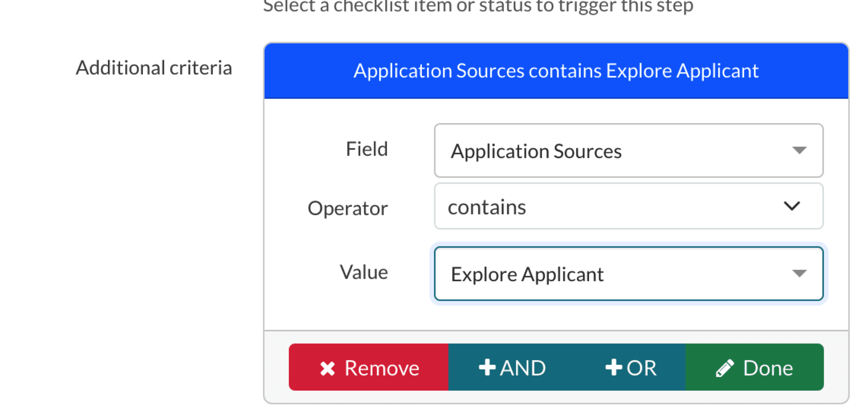Viewport: 868px width, 418px height.
Task: Click the Field label text
Action: tap(367, 149)
